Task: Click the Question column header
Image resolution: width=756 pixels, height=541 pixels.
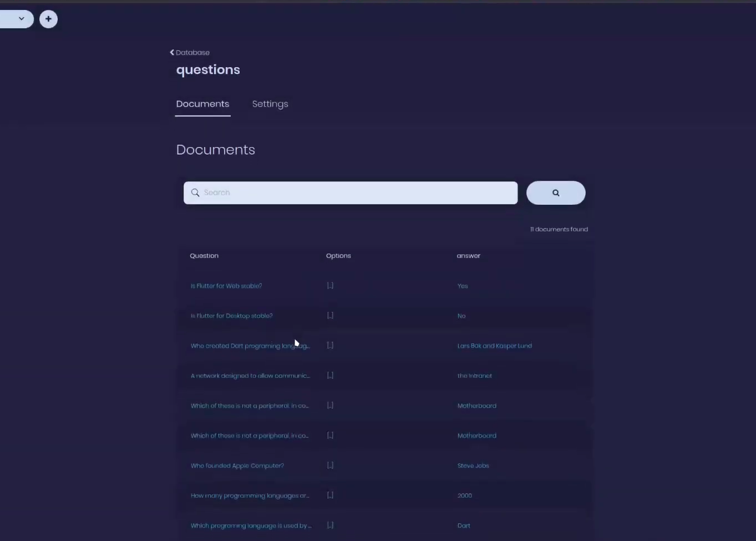Action: point(204,255)
